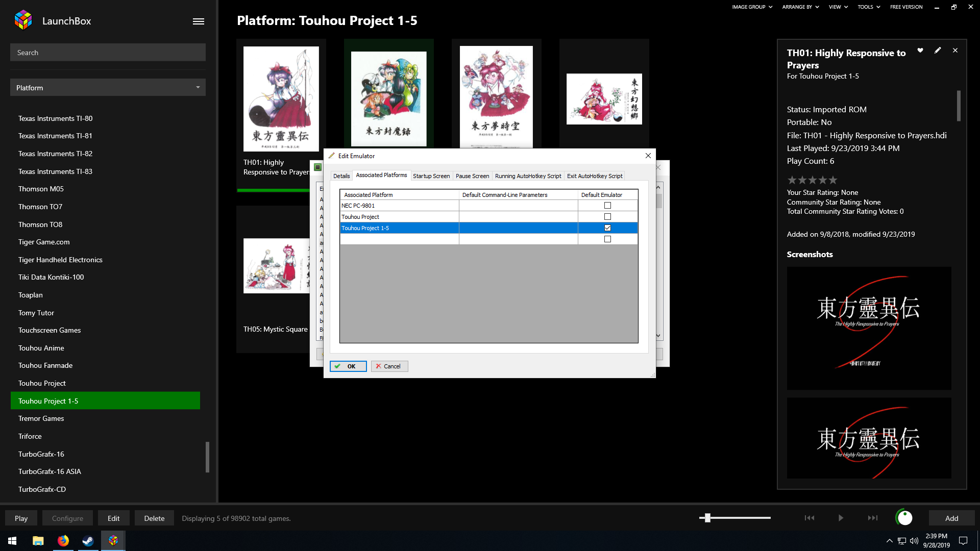Skip to previous music track
The width and height of the screenshot is (980, 551).
point(810,518)
